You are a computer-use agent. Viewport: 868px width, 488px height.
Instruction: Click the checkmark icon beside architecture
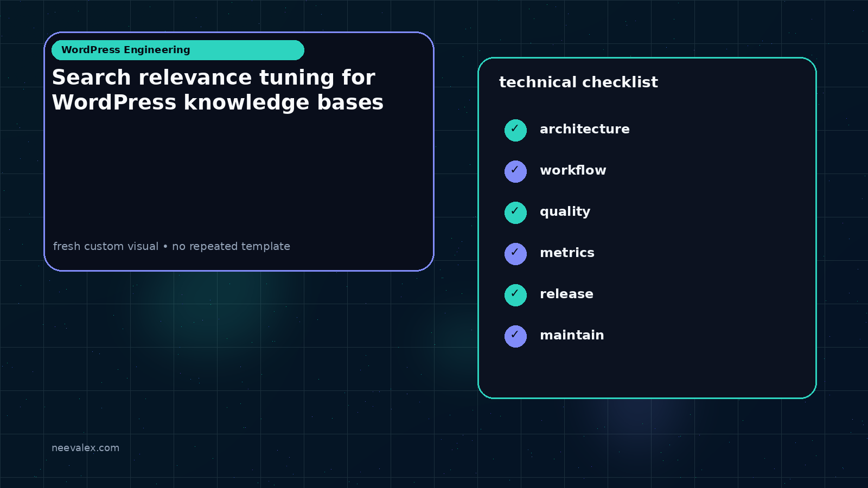pyautogui.click(x=515, y=130)
